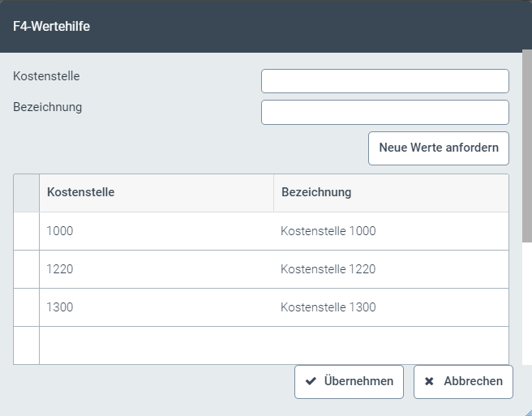Click the text Kostenstelle 1300
The image size is (532, 416).
tap(328, 307)
